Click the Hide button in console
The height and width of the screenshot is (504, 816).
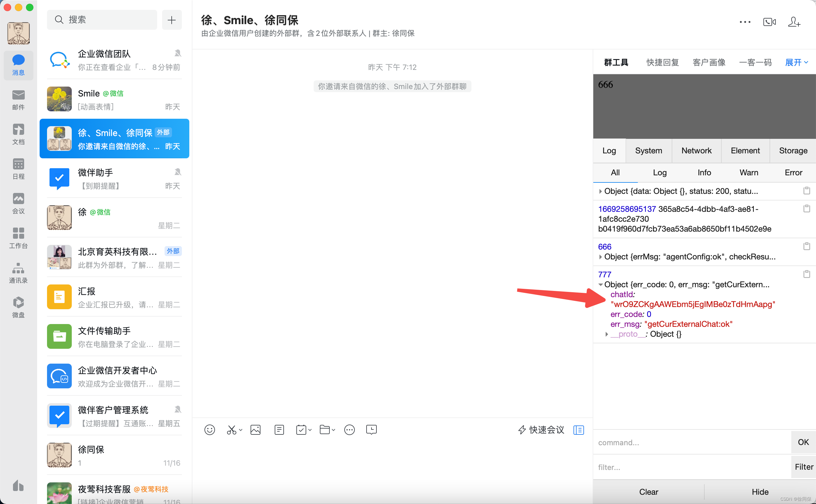pos(760,492)
